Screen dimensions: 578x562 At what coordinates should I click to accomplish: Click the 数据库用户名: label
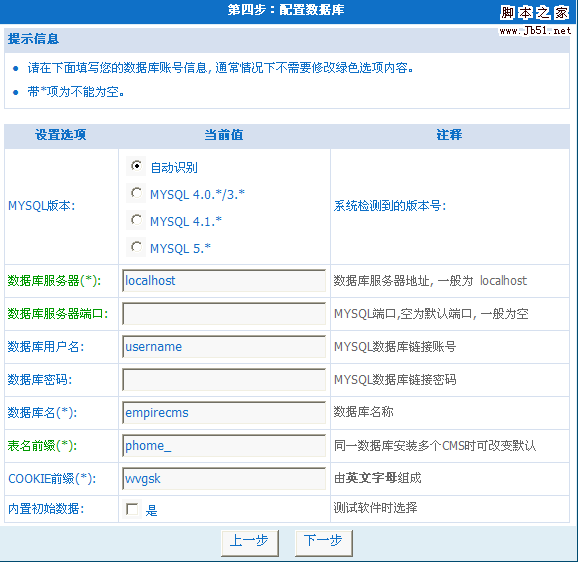point(46,346)
